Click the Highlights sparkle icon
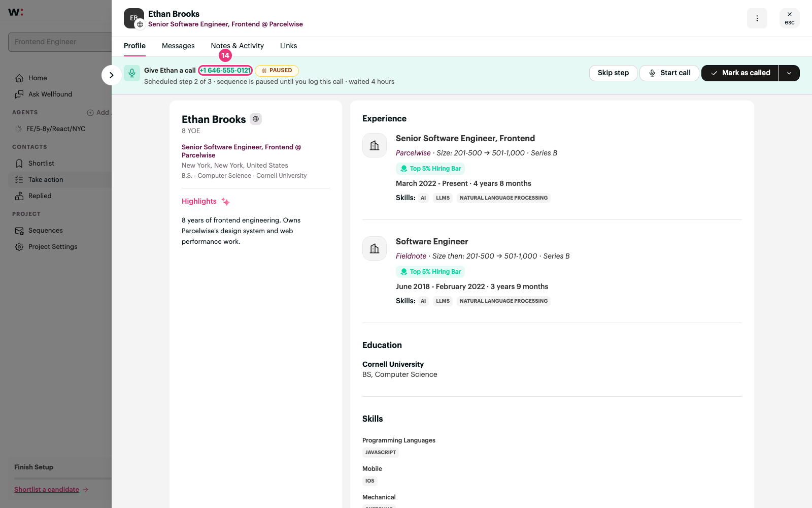The image size is (812, 508). (x=225, y=202)
